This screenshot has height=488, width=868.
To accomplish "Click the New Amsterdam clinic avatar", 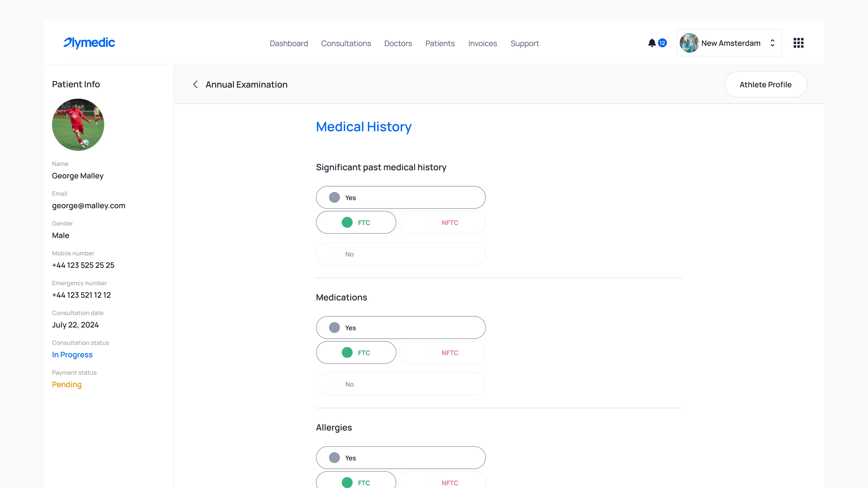I will [x=689, y=43].
